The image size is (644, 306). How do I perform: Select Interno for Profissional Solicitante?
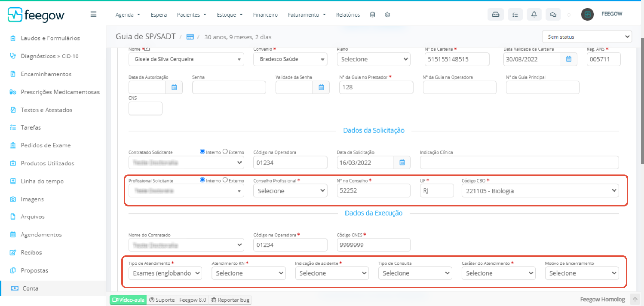click(202, 180)
